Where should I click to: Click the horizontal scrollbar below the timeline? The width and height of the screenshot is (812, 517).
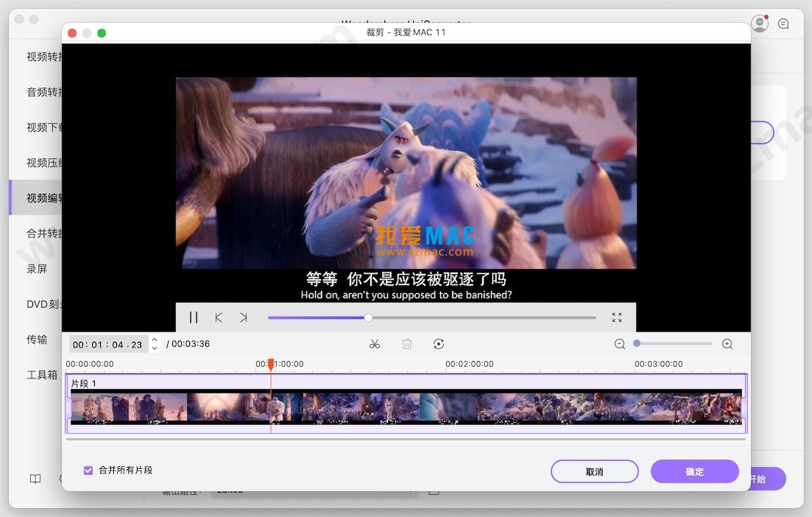tap(406, 439)
